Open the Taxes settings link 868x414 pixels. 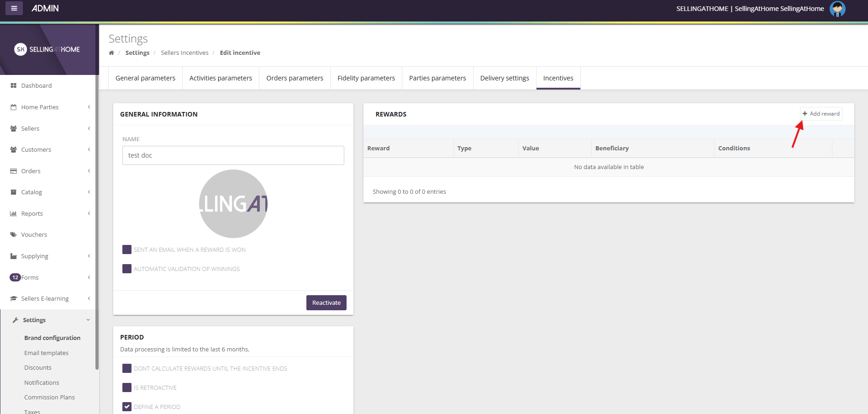pyautogui.click(x=32, y=411)
